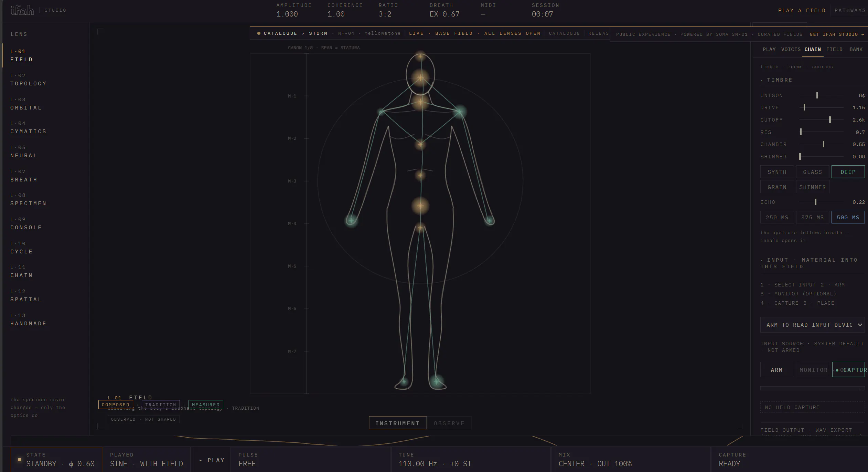Open the VOICES tab
This screenshot has width=868, height=472.
[x=791, y=49]
